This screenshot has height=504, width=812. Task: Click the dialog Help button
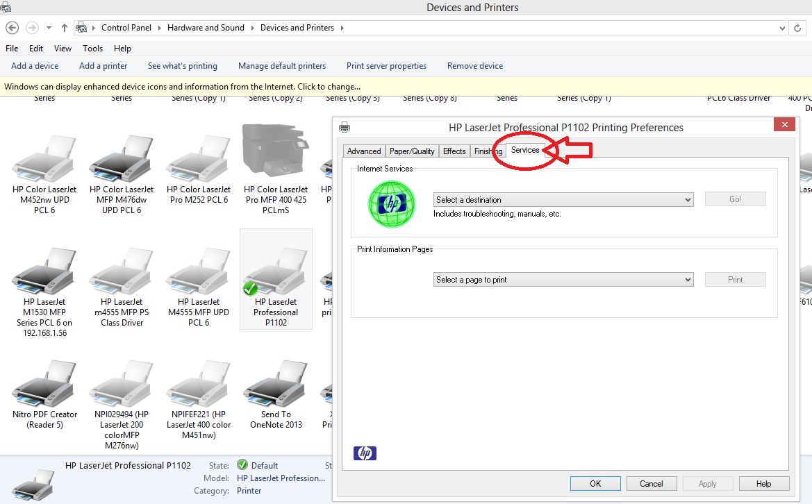[764, 483]
